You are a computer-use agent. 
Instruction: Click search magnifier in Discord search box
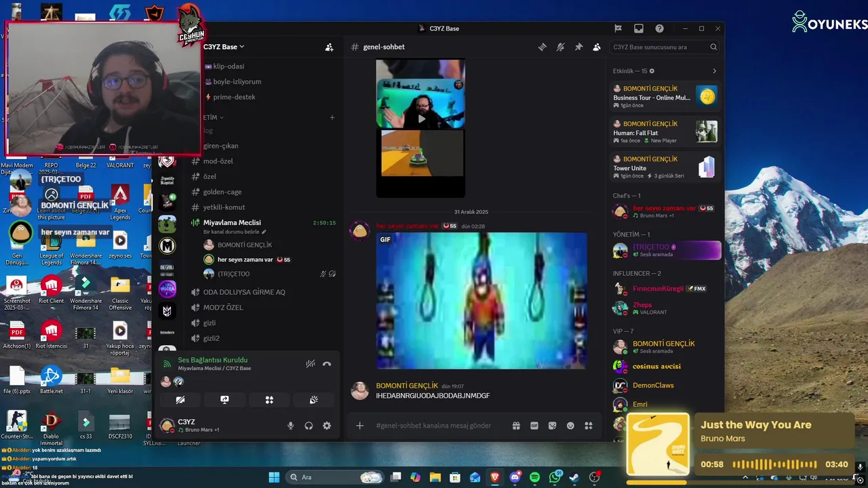coord(713,47)
